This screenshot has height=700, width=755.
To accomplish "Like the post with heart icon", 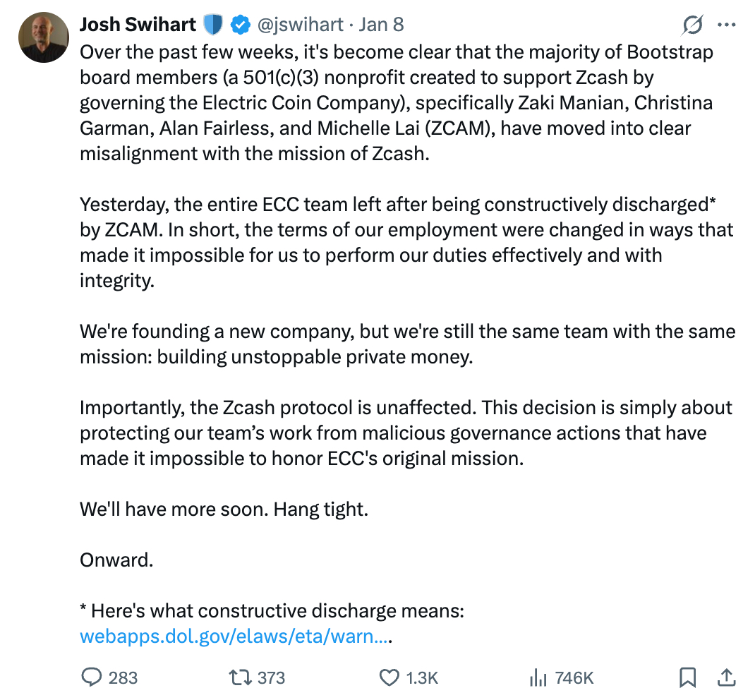I will point(389,678).
